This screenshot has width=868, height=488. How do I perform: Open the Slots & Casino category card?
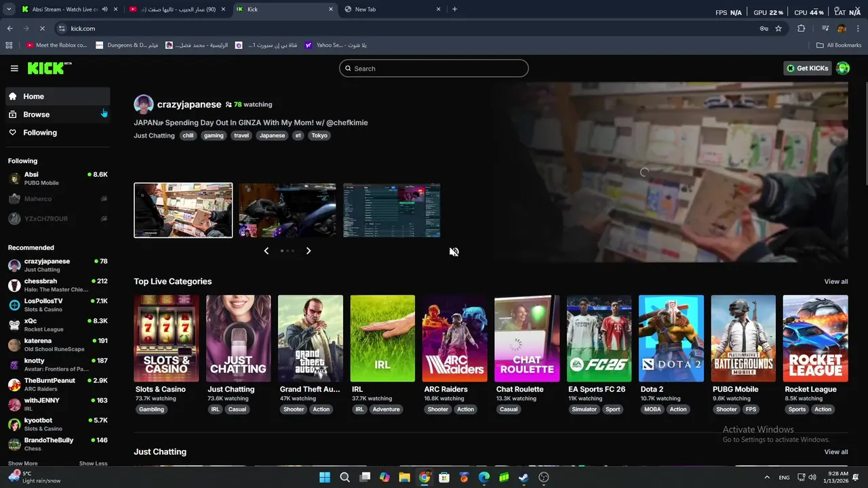[x=166, y=338]
